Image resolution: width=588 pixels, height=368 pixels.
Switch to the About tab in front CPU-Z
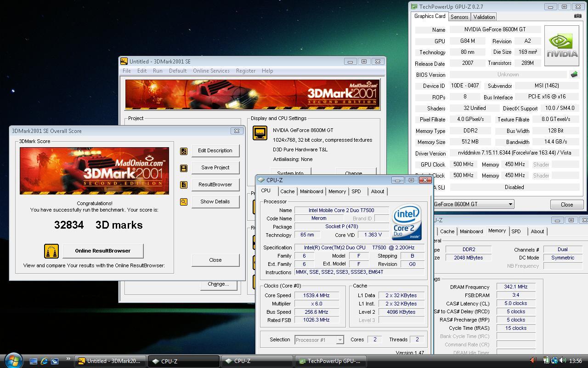(378, 191)
